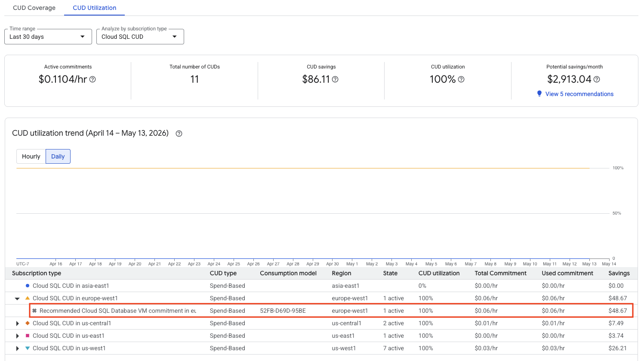This screenshot has width=644, height=361.
Task: Click the $0.1104/hr active commitments value
Action: pyautogui.click(x=63, y=79)
